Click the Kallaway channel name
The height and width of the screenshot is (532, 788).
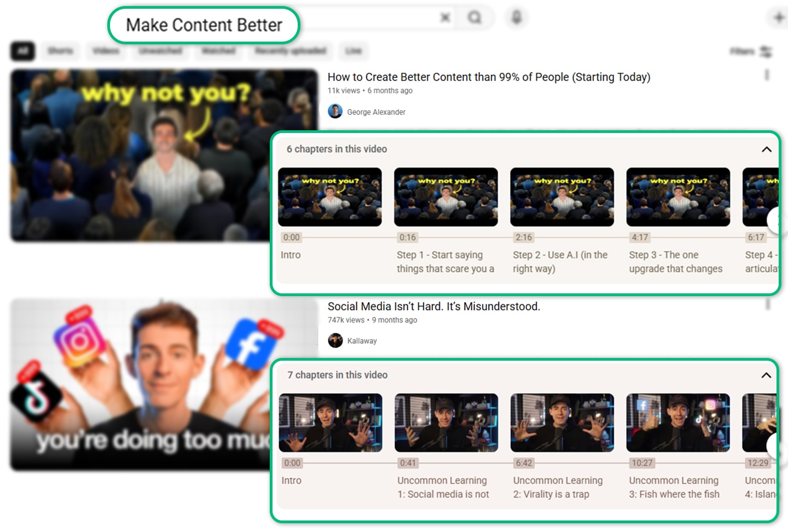pos(362,340)
